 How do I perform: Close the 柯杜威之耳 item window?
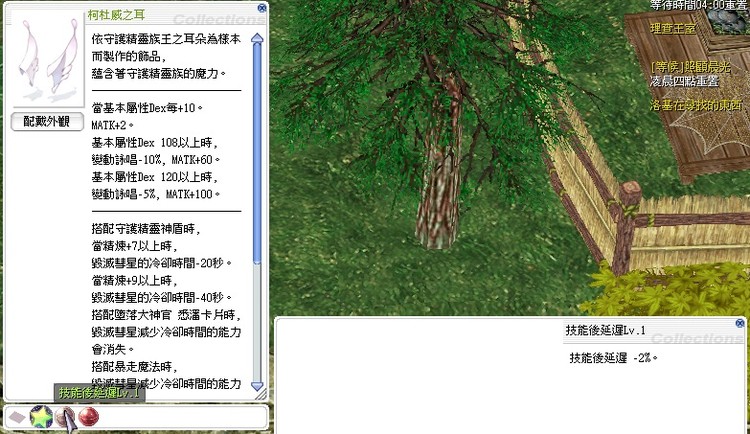click(x=262, y=8)
